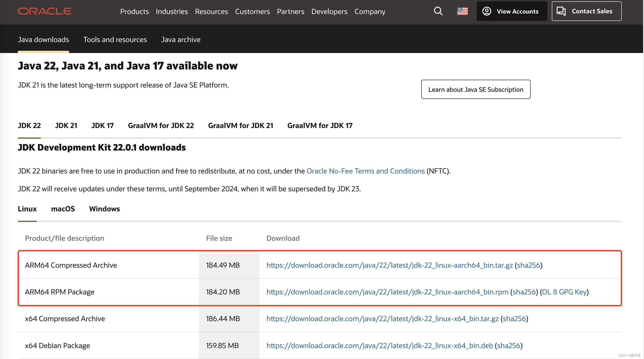Screen dimensions: 644x359
Task: Click the US flag country selector
Action: click(x=462, y=11)
